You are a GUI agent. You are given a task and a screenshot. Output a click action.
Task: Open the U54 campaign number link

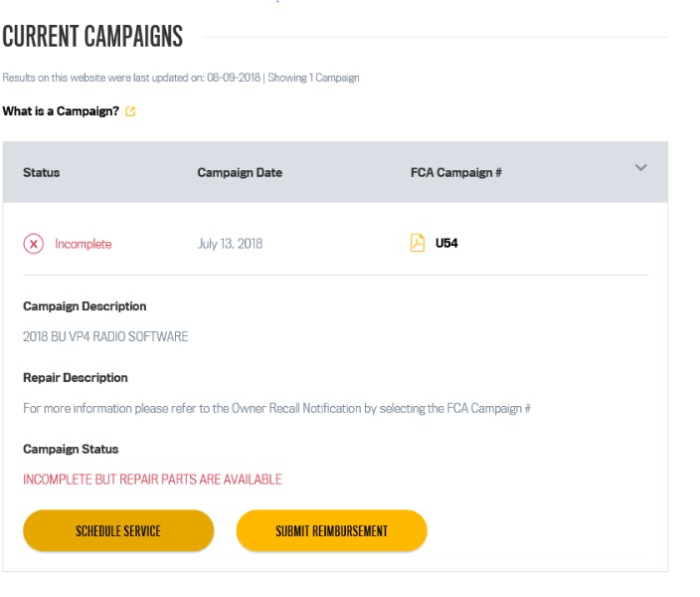pos(446,244)
